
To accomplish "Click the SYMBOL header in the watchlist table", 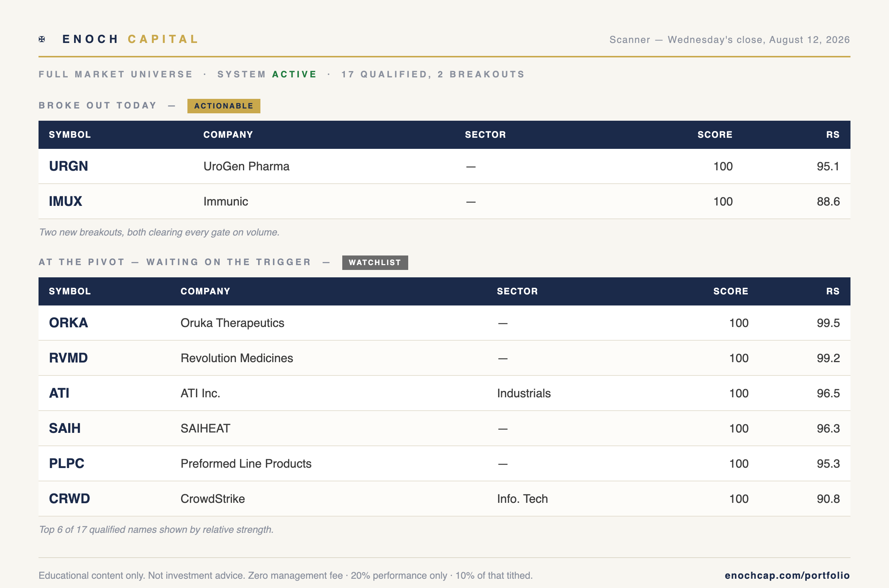I will 70,291.
